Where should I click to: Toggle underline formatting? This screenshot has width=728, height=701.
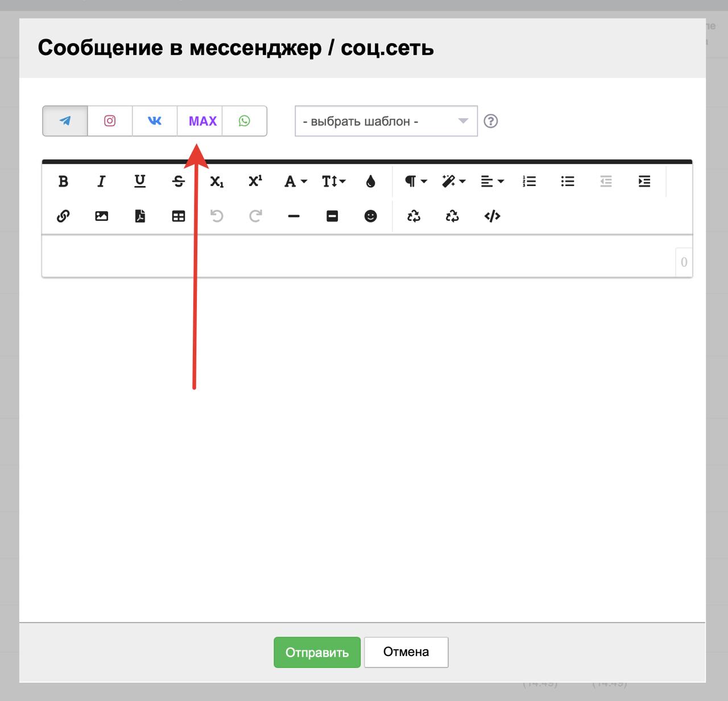[x=140, y=182]
